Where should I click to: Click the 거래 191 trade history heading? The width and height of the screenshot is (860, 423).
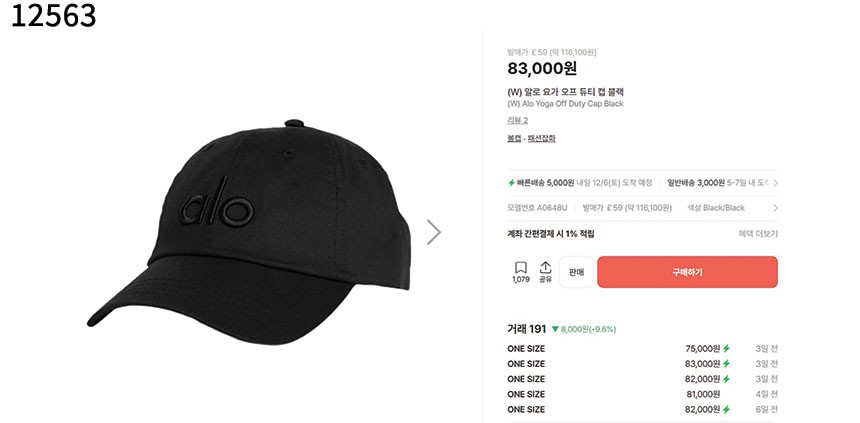pyautogui.click(x=526, y=329)
